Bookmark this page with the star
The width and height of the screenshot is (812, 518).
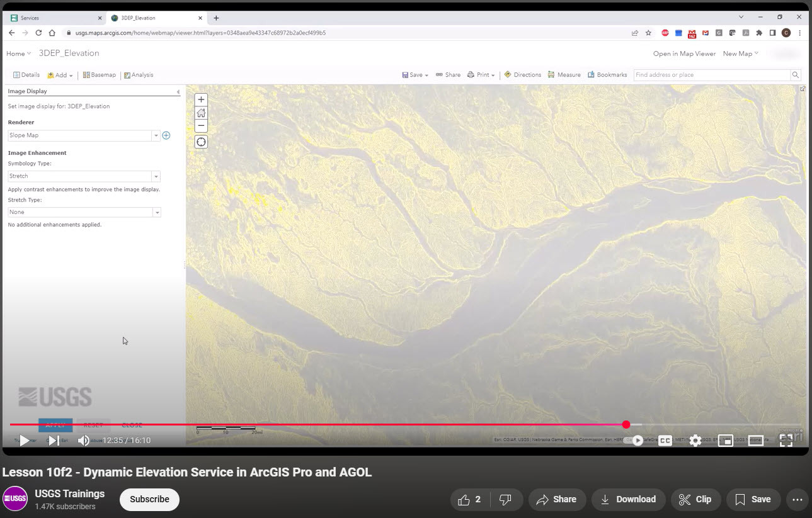[x=648, y=33]
